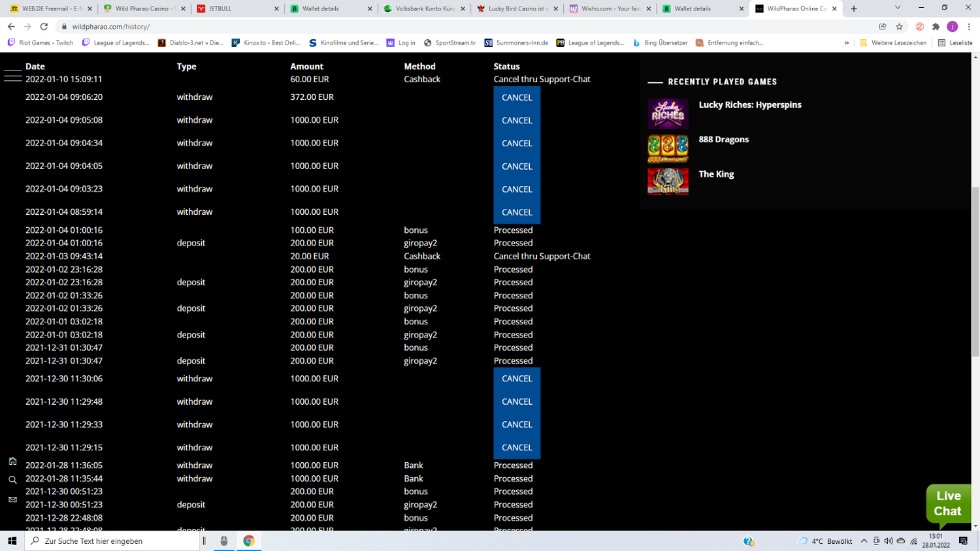Open the hamburger menu beside Date header
The width and height of the screenshot is (980, 551).
tap(12, 75)
